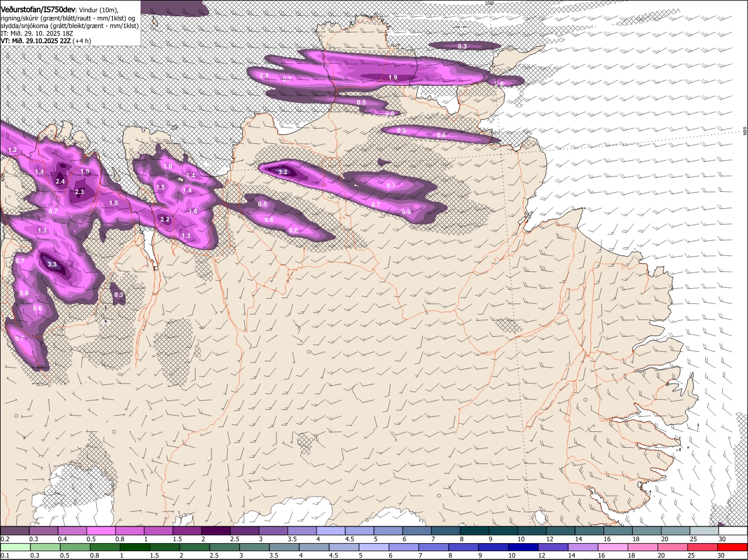
Task: Click the 1.6 precipitation value on the map
Action: pyautogui.click(x=193, y=211)
